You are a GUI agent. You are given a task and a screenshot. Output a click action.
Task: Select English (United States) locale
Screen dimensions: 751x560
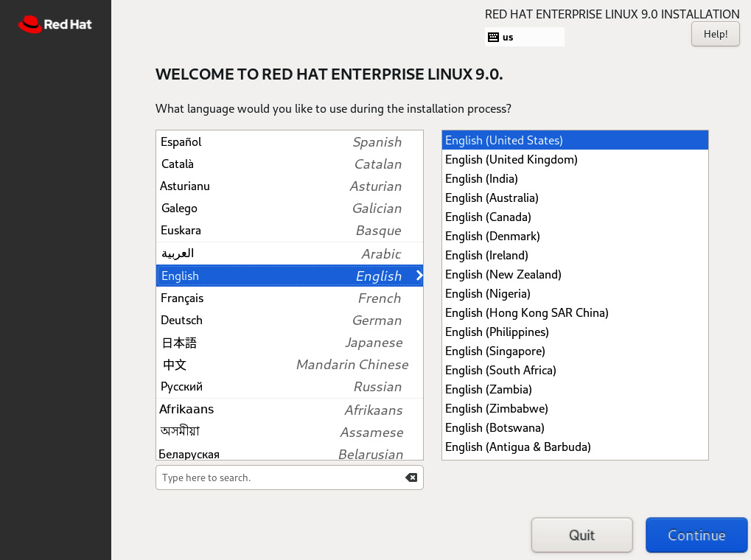point(575,140)
